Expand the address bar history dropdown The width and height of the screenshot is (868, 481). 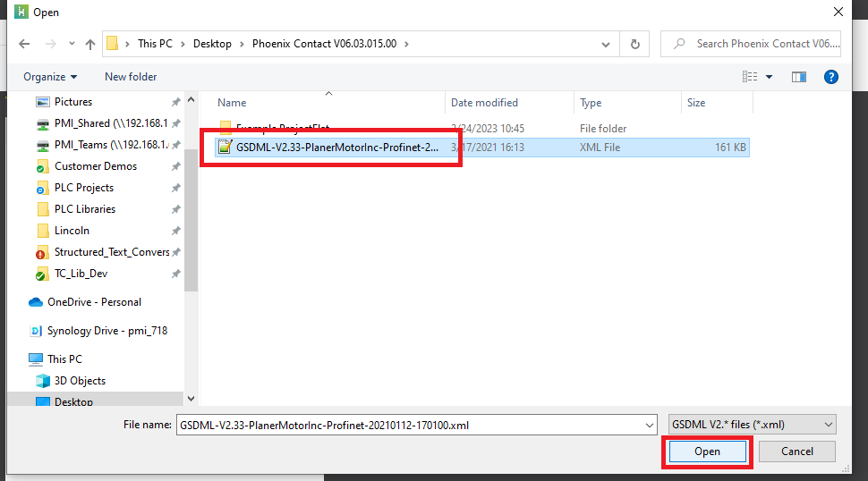click(x=607, y=44)
